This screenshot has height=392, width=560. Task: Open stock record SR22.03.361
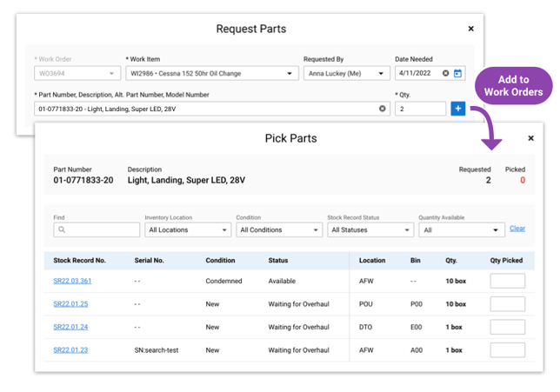(72, 281)
